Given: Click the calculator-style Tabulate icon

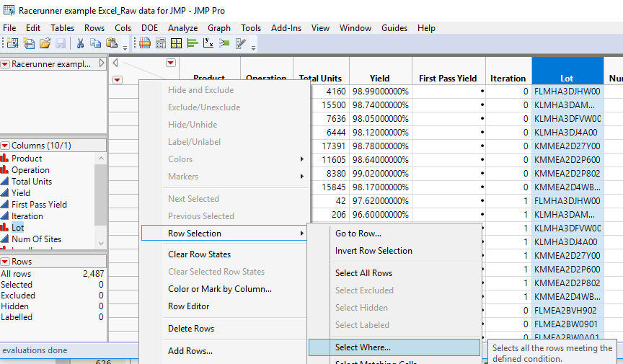Looking at the screenshot, I should pos(161,43).
